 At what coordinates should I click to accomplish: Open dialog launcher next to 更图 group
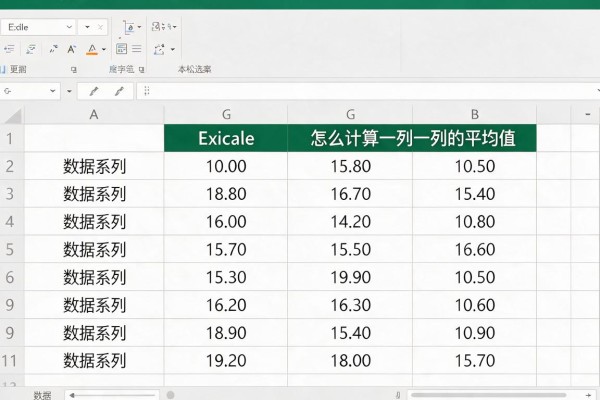(x=74, y=70)
